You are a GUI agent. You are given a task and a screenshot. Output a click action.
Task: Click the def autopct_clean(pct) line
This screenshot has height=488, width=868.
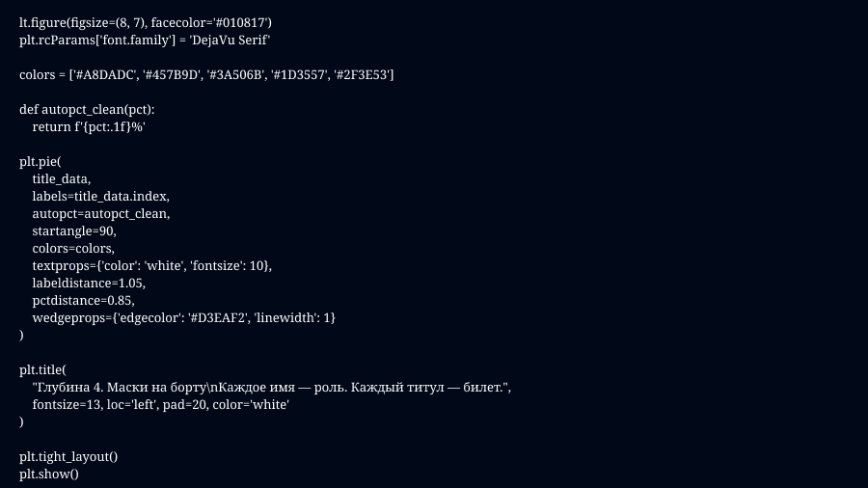pyautogui.click(x=87, y=109)
